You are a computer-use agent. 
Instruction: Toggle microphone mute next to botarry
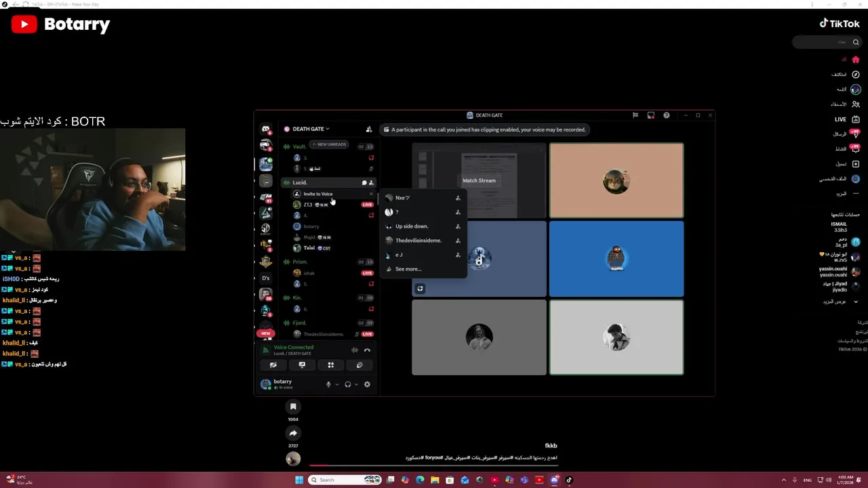click(x=328, y=384)
